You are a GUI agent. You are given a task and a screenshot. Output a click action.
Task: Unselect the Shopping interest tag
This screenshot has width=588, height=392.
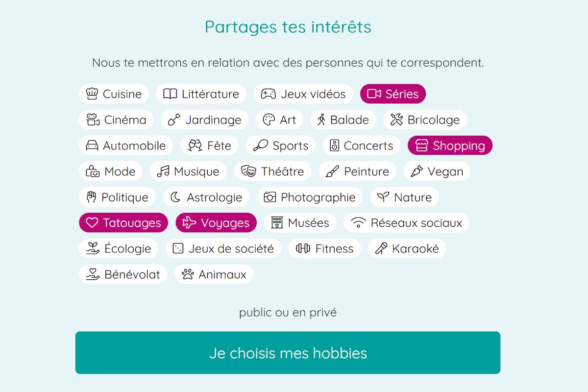450,146
